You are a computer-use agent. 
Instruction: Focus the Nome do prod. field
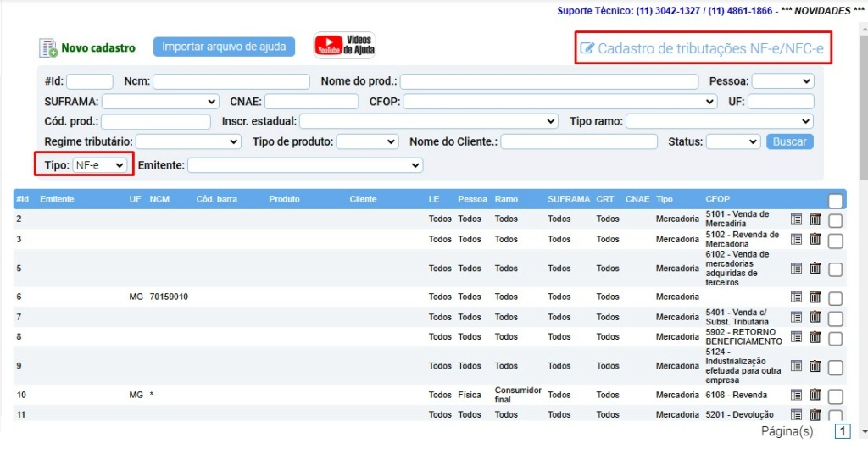pyautogui.click(x=549, y=81)
